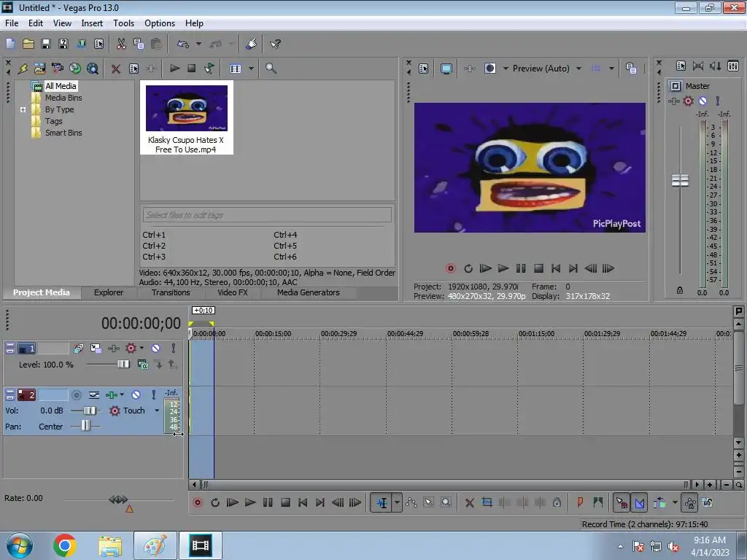Viewport: 747px width, 560px height.
Task: Open Track 1 FX red gear icon
Action: tap(131, 348)
